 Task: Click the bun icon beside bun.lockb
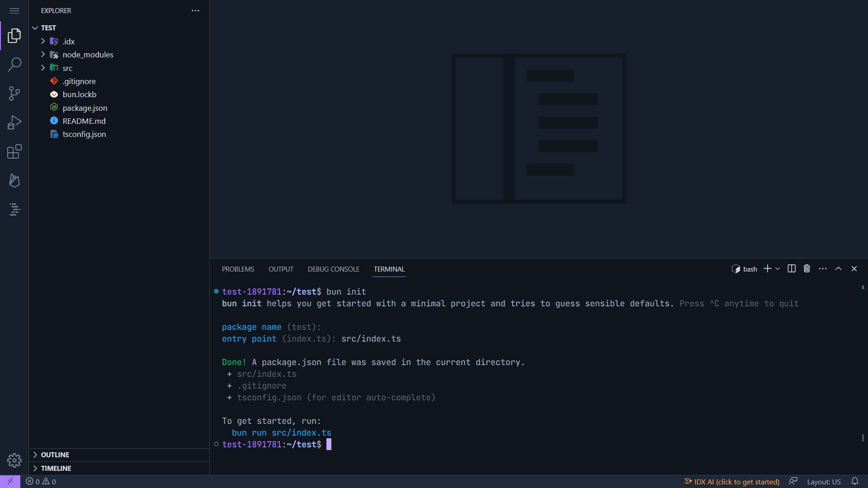click(54, 94)
